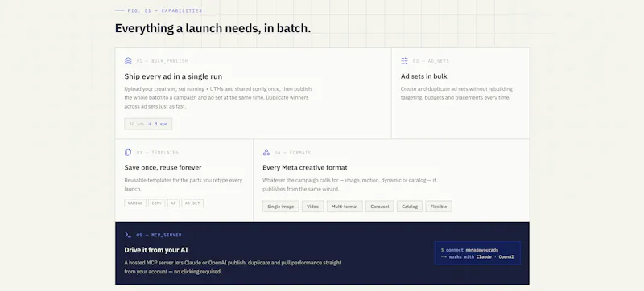Image resolution: width=644 pixels, height=291 pixels.
Task: Select the Catalog format chip
Action: 410,206
